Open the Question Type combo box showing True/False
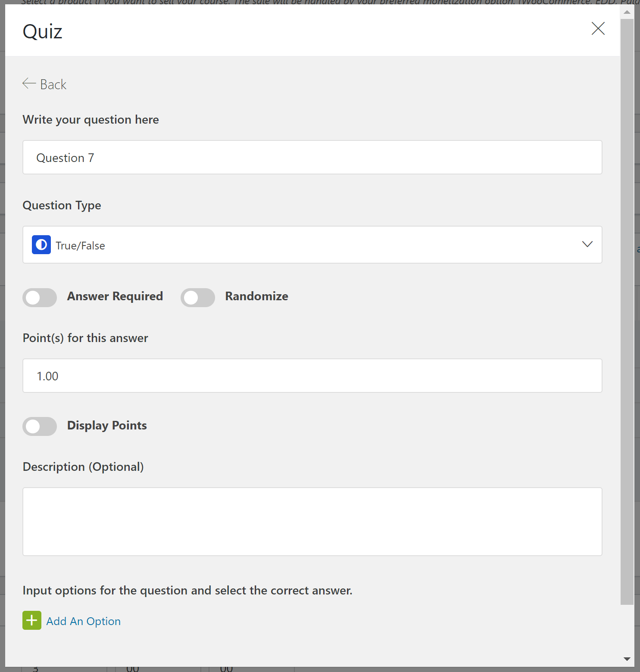Viewport: 640px width, 672px height. click(312, 245)
